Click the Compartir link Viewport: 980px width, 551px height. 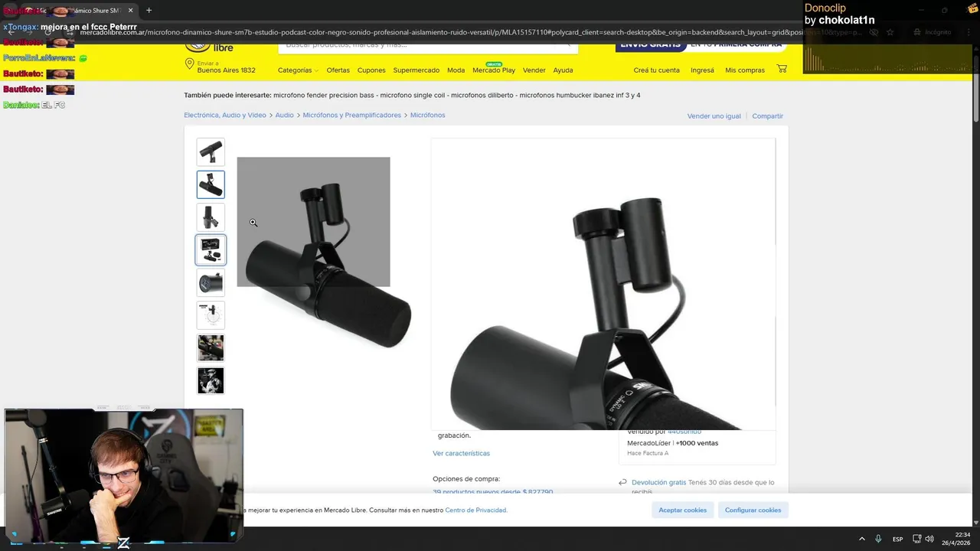767,116
